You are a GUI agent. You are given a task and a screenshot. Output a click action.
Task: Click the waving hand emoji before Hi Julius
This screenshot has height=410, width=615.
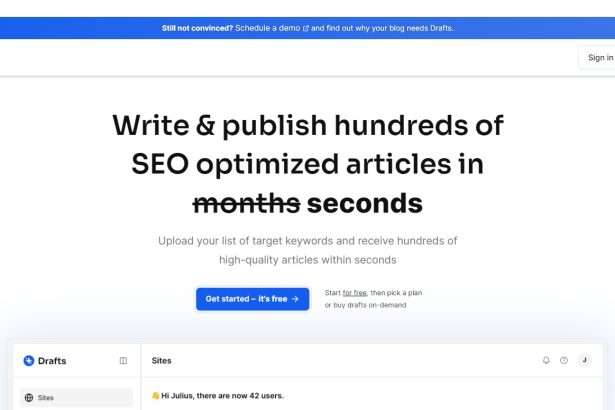pos(155,395)
